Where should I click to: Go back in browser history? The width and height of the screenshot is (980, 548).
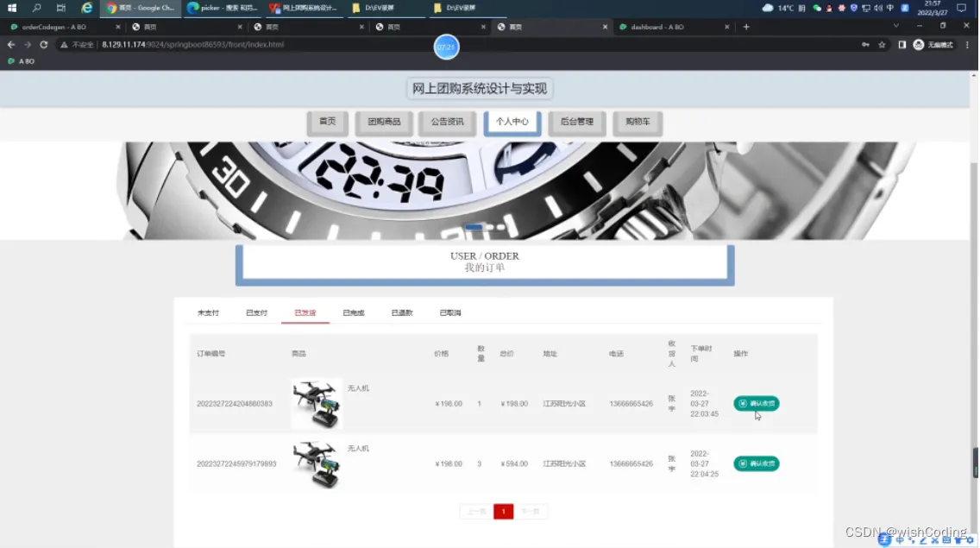[x=11, y=44]
